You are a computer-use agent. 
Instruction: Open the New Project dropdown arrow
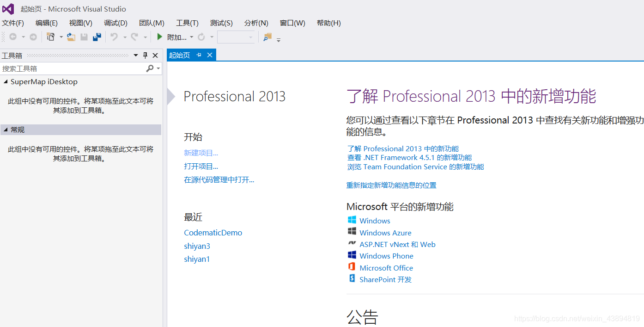(x=61, y=37)
